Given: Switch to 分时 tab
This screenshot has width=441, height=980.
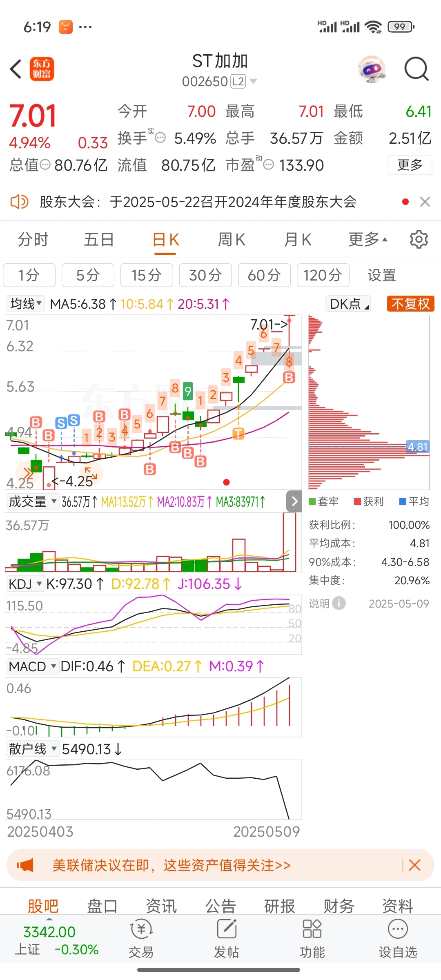Looking at the screenshot, I should coord(33,239).
